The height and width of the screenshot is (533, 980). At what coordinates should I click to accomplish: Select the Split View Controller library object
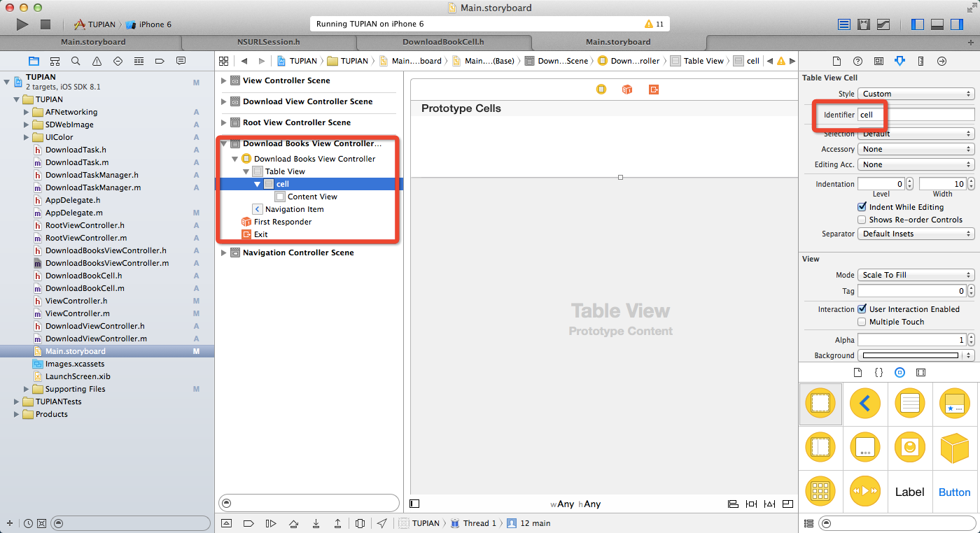pos(821,448)
